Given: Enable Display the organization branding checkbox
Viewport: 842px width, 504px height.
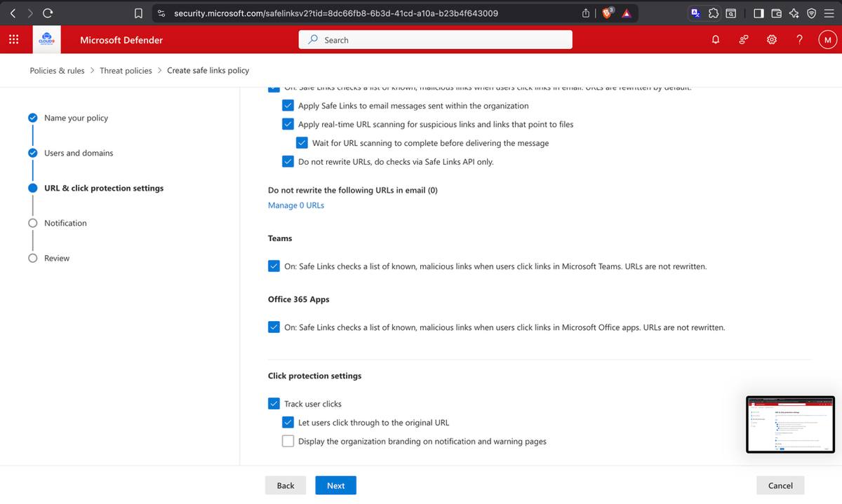Looking at the screenshot, I should click(288, 442).
